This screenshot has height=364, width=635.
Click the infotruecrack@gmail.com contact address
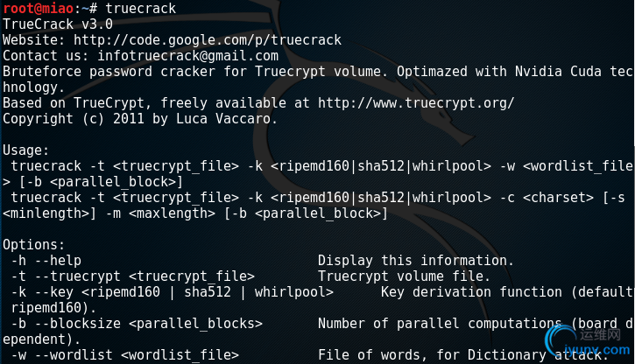188,56
